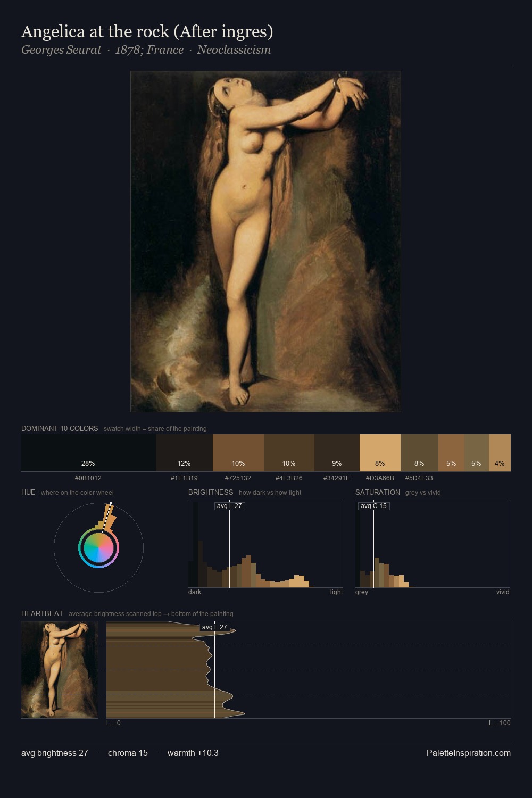The width and height of the screenshot is (532, 798).
Task: Click the 'light' axis label
Action: [x=336, y=592]
